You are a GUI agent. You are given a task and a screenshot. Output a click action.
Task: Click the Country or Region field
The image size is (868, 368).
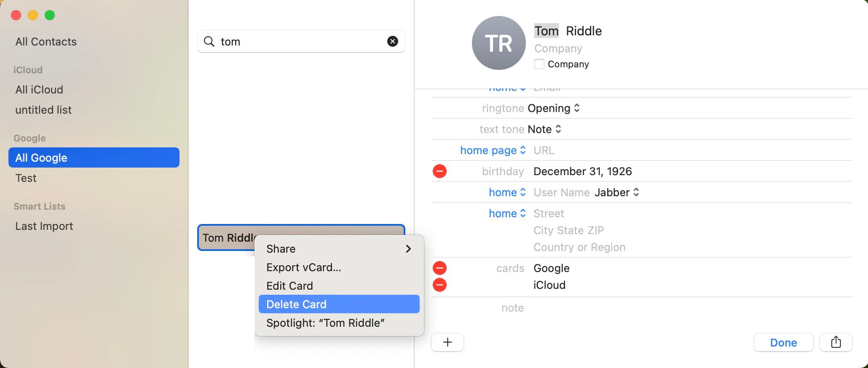coord(579,247)
